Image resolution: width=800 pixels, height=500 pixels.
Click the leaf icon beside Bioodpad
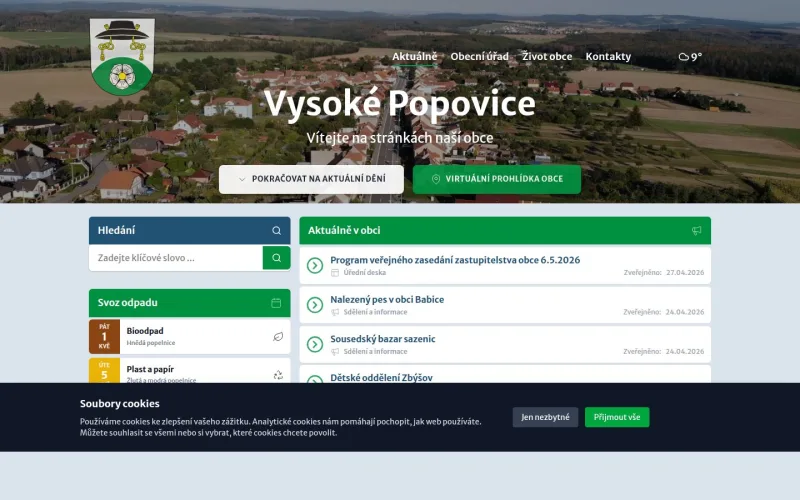tap(278, 337)
